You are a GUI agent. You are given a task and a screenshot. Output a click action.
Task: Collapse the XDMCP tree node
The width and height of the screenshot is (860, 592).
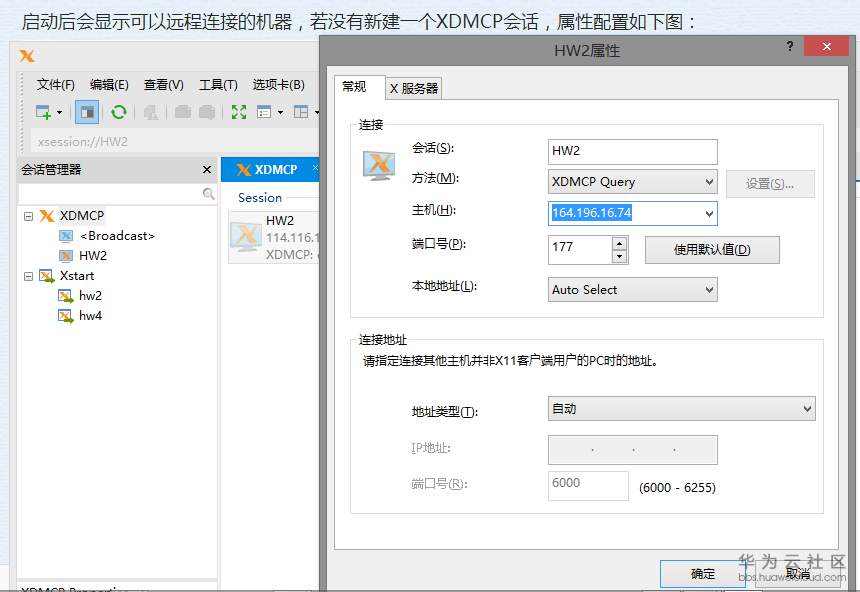[29, 216]
